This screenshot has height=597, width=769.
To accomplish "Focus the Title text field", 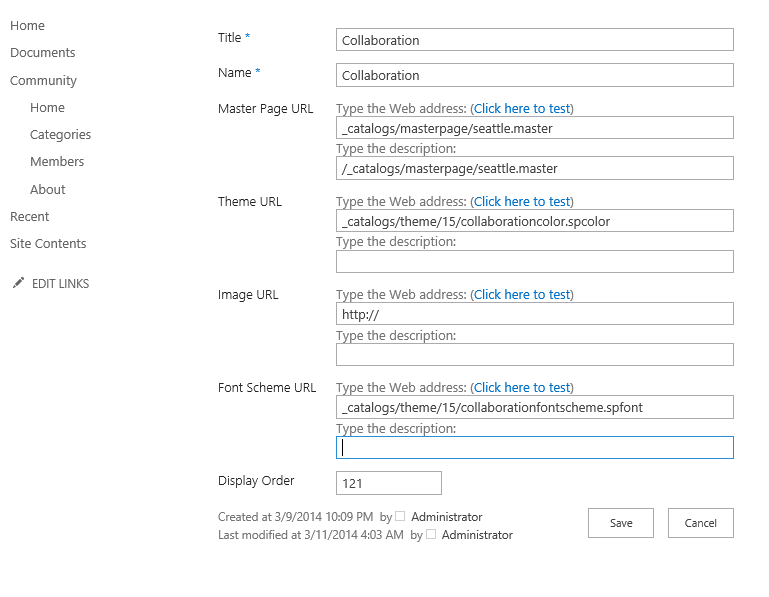I will pyautogui.click(x=535, y=40).
